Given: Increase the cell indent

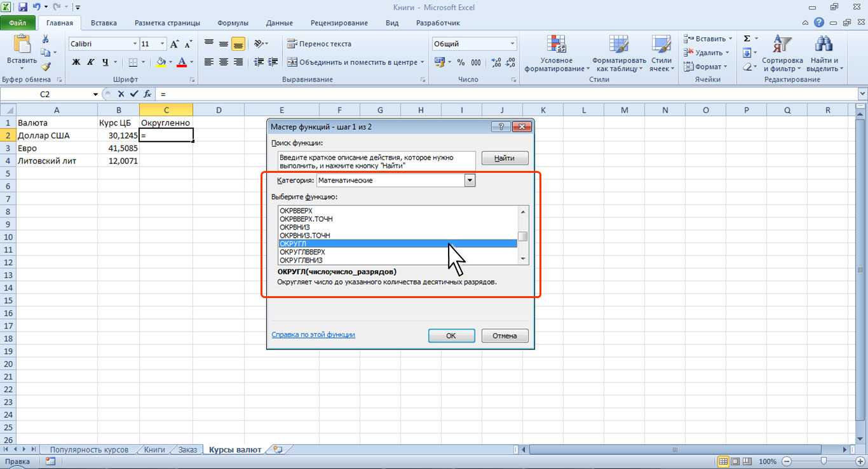Looking at the screenshot, I should [273, 62].
